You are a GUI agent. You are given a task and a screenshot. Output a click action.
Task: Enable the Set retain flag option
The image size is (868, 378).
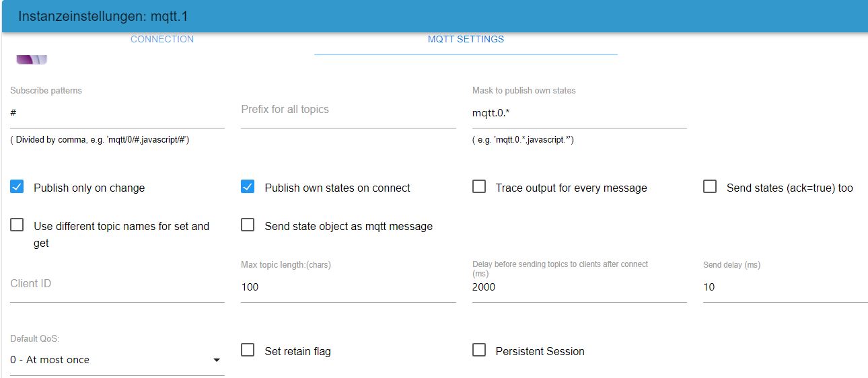[x=248, y=350]
